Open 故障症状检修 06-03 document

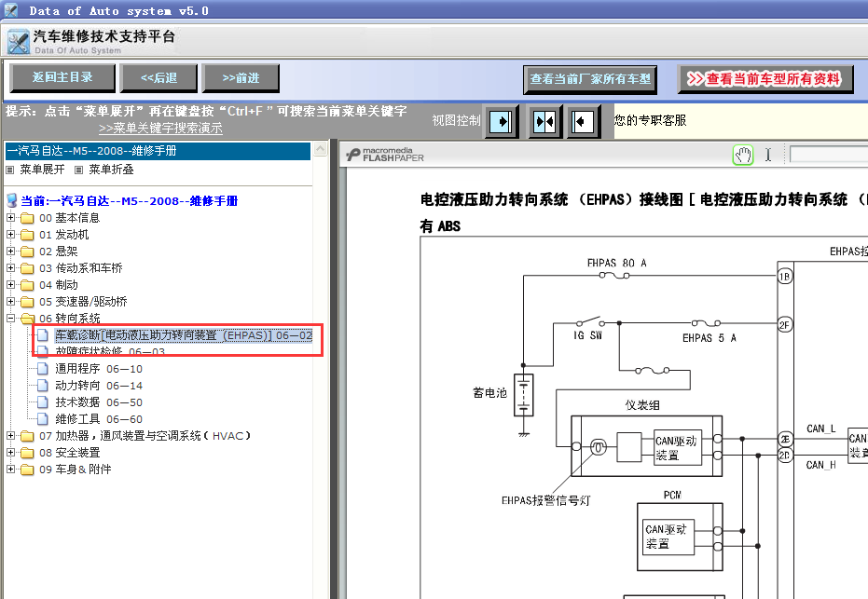tap(110, 352)
